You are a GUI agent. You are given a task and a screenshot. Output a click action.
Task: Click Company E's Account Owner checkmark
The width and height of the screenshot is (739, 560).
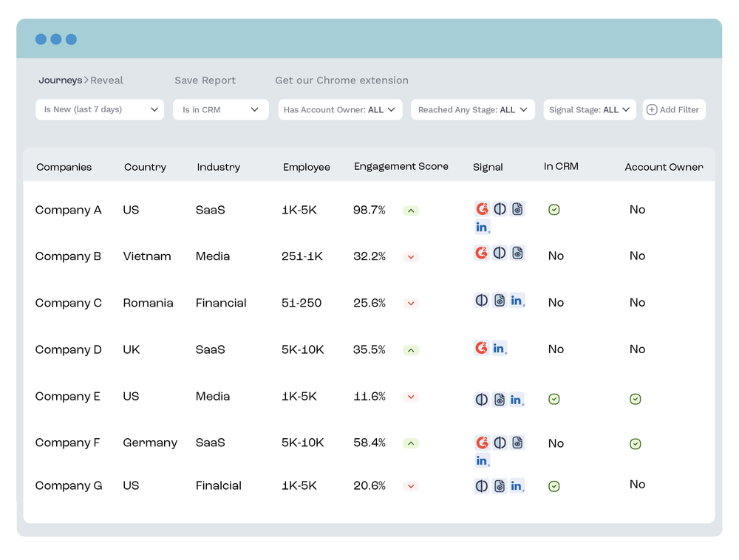[635, 399]
